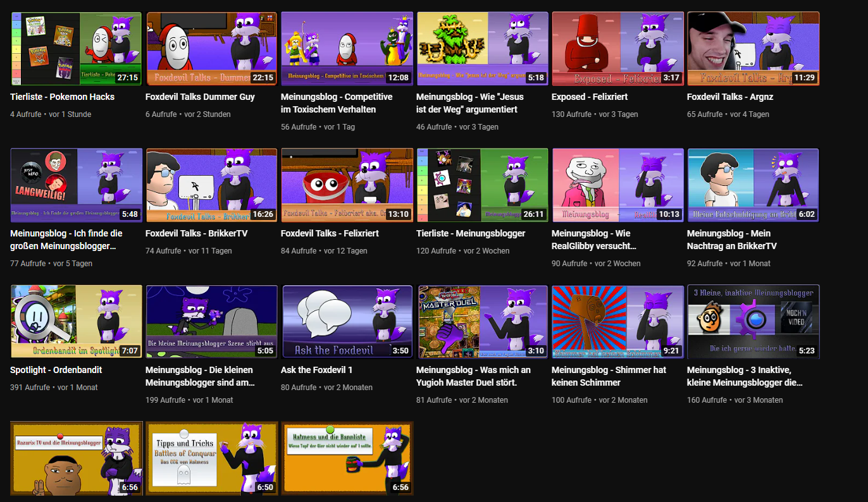Image resolution: width=868 pixels, height=502 pixels.
Task: Click the Foxdevil Talks - BrikkerTV title
Action: point(196,233)
